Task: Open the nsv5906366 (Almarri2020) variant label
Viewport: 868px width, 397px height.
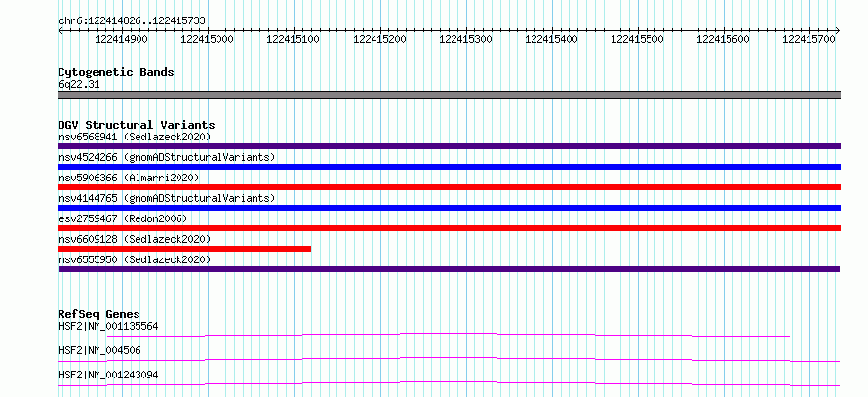Action: point(129,178)
